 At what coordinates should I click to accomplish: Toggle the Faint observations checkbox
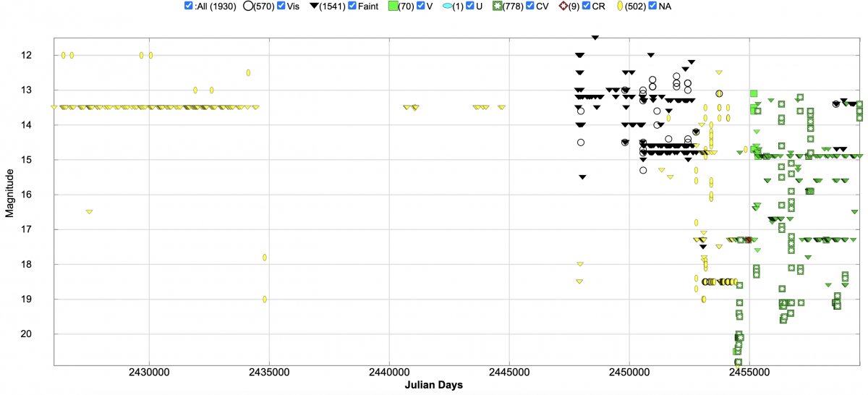point(352,6)
